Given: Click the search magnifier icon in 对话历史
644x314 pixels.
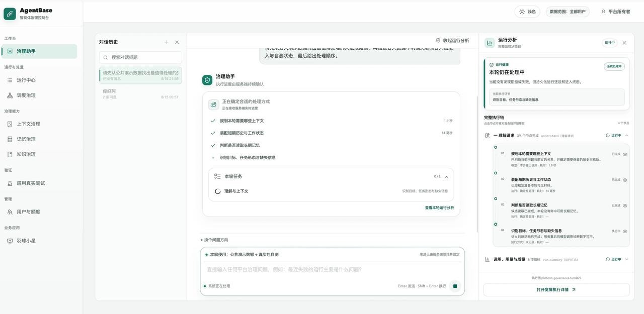Looking at the screenshot, I should (x=106, y=57).
